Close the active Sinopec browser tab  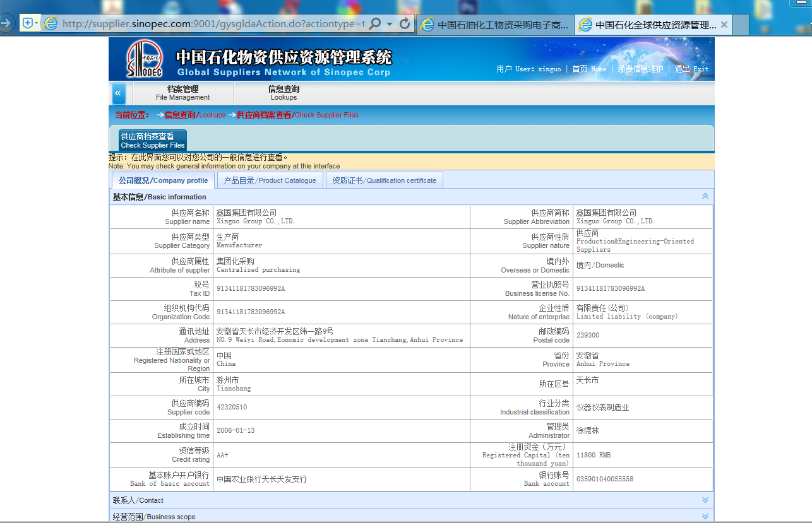724,25
